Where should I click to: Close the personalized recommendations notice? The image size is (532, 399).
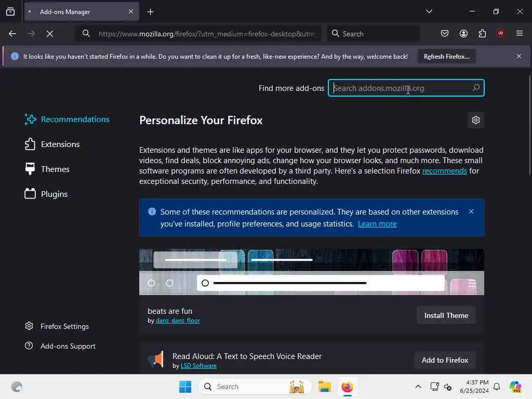[x=471, y=212]
